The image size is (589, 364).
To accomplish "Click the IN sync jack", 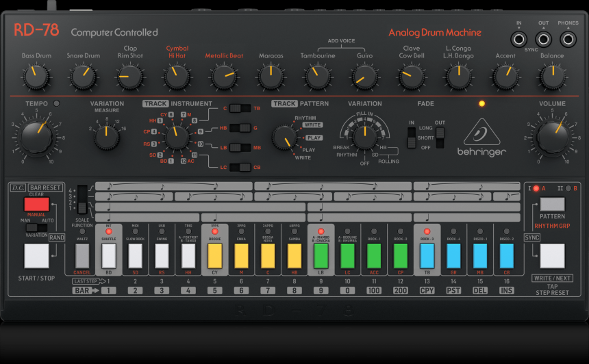I will tap(518, 39).
